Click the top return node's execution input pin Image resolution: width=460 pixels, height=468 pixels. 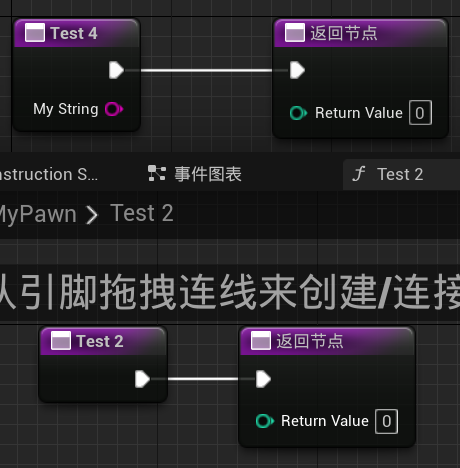[297, 70]
